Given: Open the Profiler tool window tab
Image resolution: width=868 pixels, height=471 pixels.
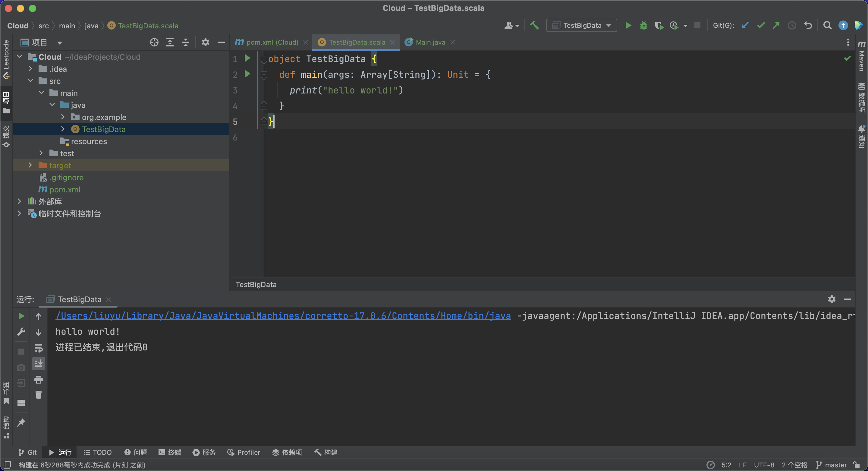Looking at the screenshot, I should 244,452.
